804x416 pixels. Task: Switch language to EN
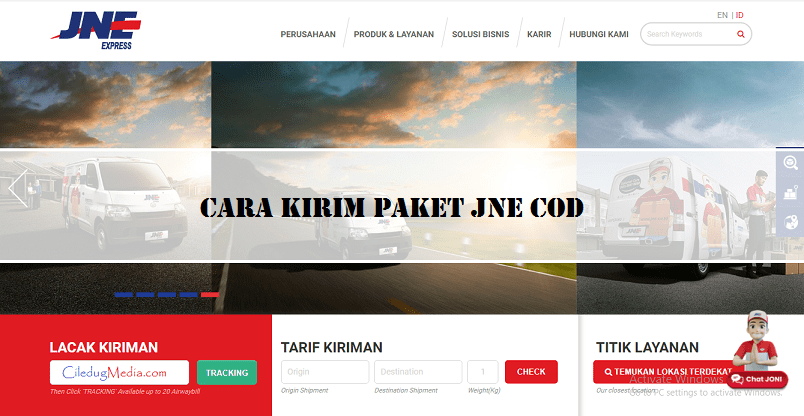pos(722,15)
